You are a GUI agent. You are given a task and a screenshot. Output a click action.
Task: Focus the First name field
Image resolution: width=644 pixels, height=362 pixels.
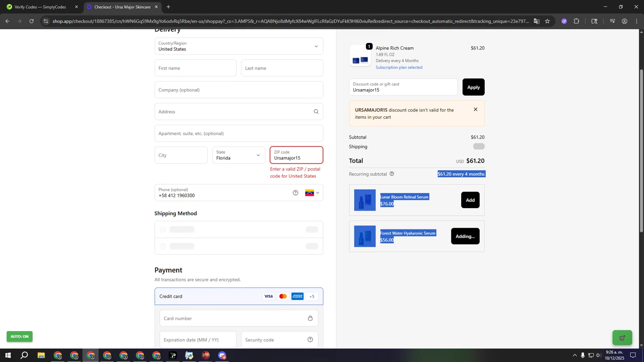pos(195,68)
